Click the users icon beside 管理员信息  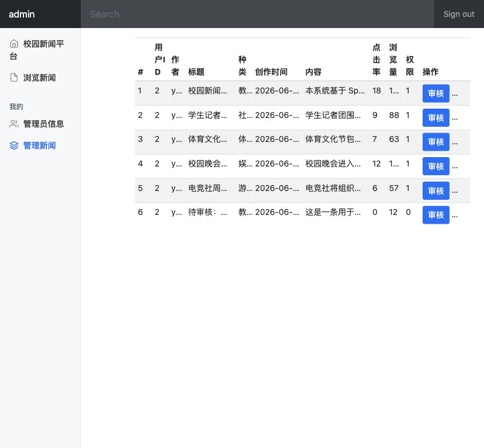(x=14, y=124)
